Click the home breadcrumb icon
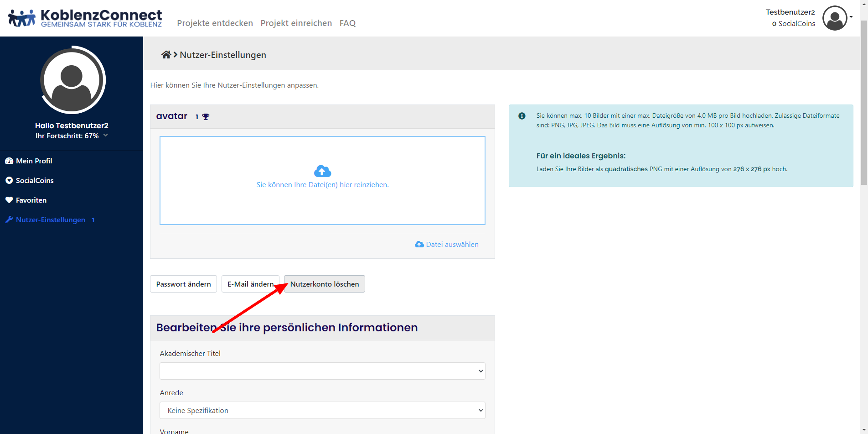 (x=166, y=55)
